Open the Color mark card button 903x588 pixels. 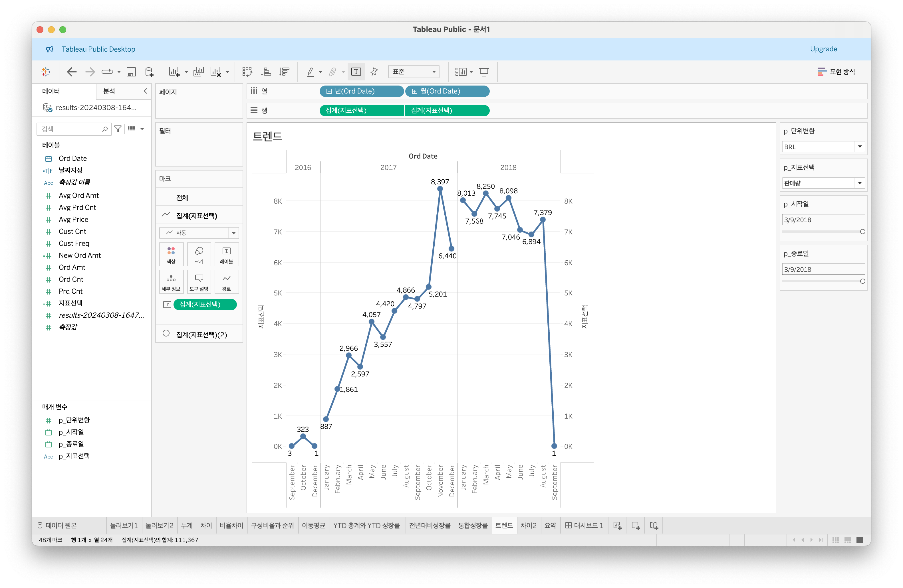click(x=171, y=254)
